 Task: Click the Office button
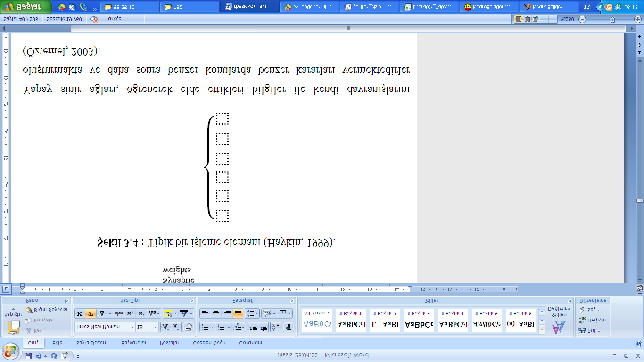pos(10,351)
